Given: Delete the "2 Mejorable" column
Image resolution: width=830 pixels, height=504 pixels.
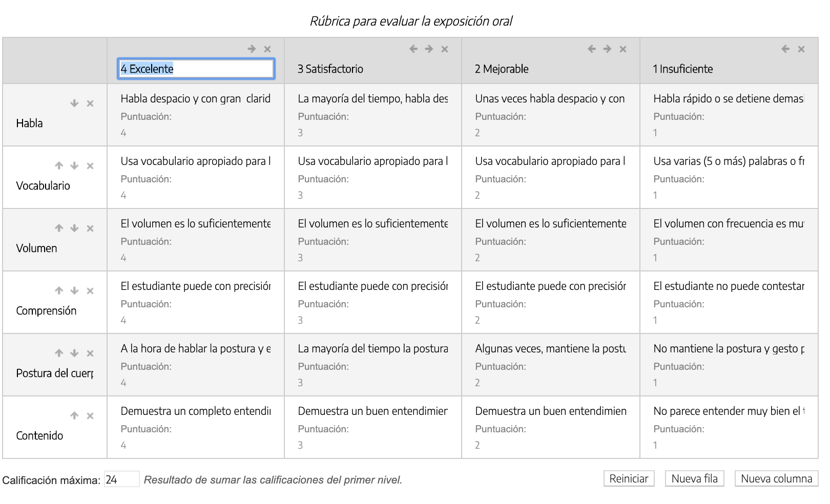Looking at the screenshot, I should 624,50.
